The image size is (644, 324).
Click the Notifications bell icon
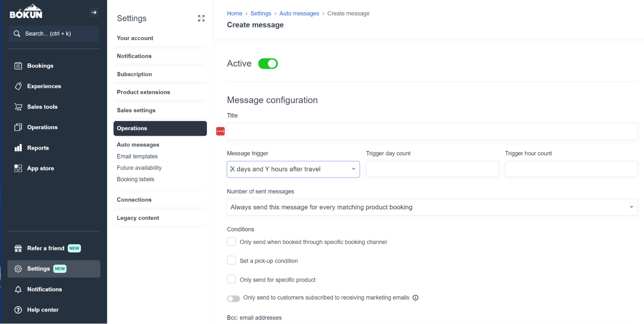(x=18, y=289)
